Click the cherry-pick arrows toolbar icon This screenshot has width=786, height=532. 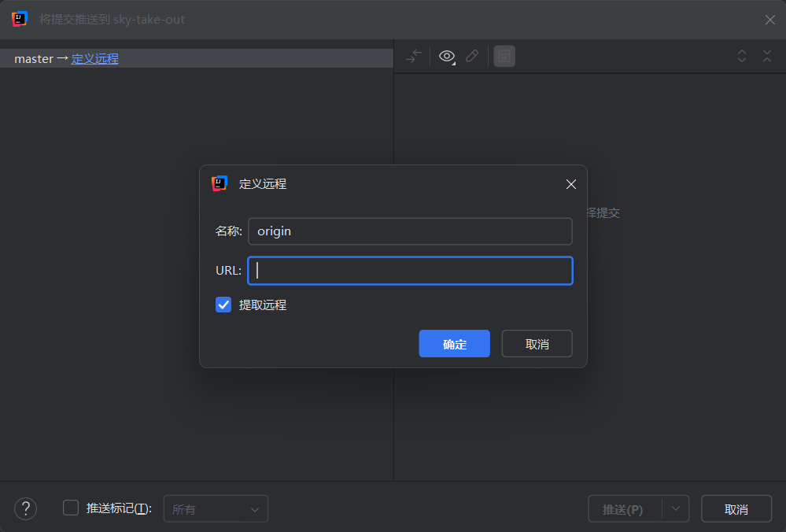[414, 56]
